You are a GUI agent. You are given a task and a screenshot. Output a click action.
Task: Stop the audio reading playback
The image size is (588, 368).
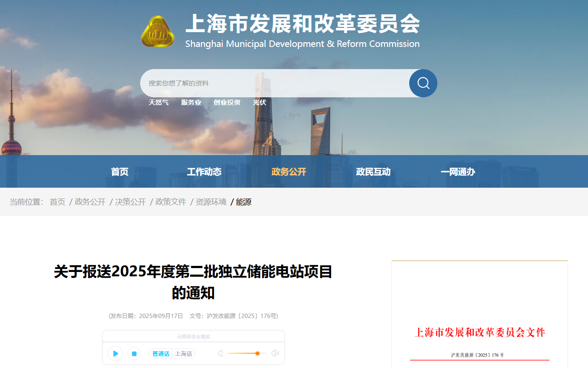point(134,354)
